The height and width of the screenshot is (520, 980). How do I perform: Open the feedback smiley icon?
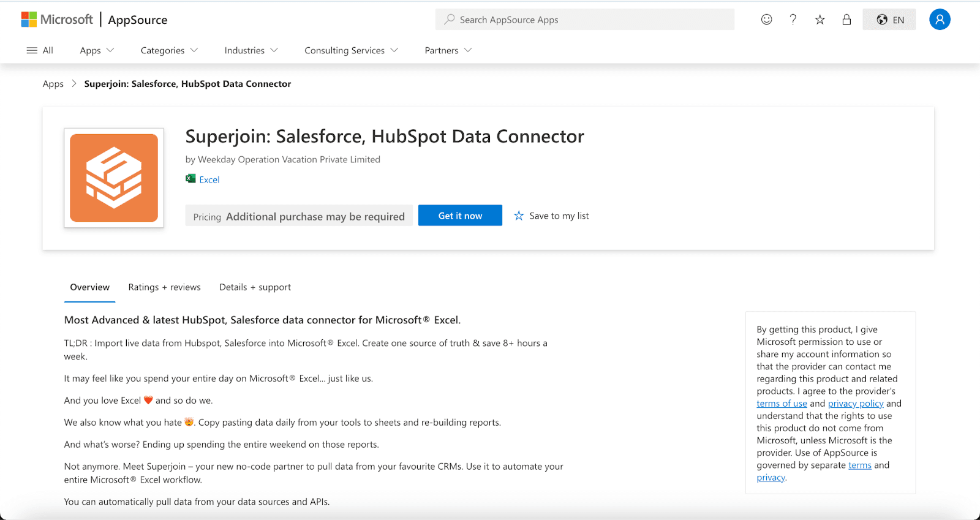click(766, 20)
